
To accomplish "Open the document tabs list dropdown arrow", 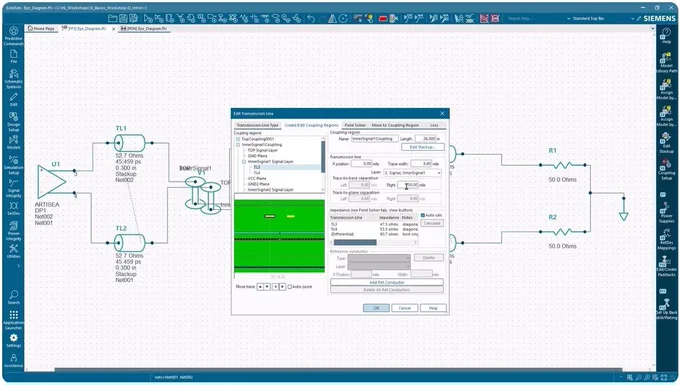I will [652, 29].
